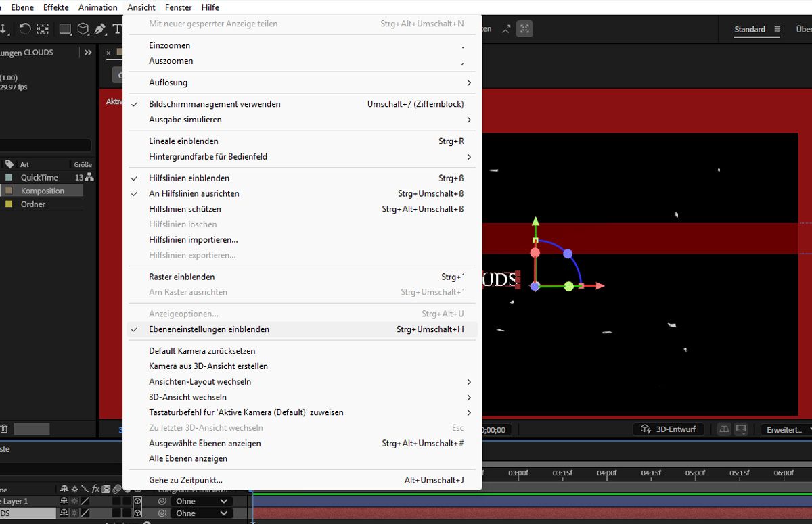Click the project panel search field

point(45,145)
